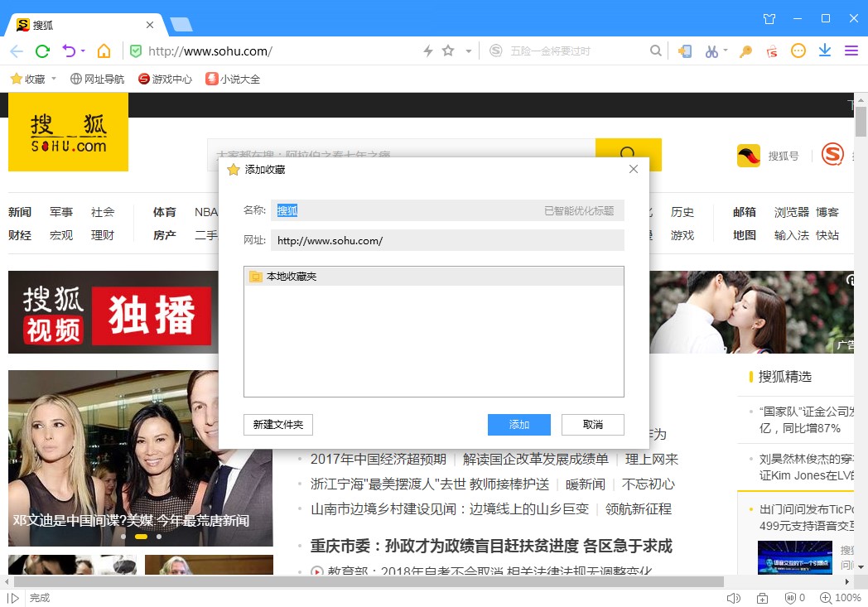Toggle the sound mute icon in status bar
Viewport: 868px width, 607px height.
733,598
